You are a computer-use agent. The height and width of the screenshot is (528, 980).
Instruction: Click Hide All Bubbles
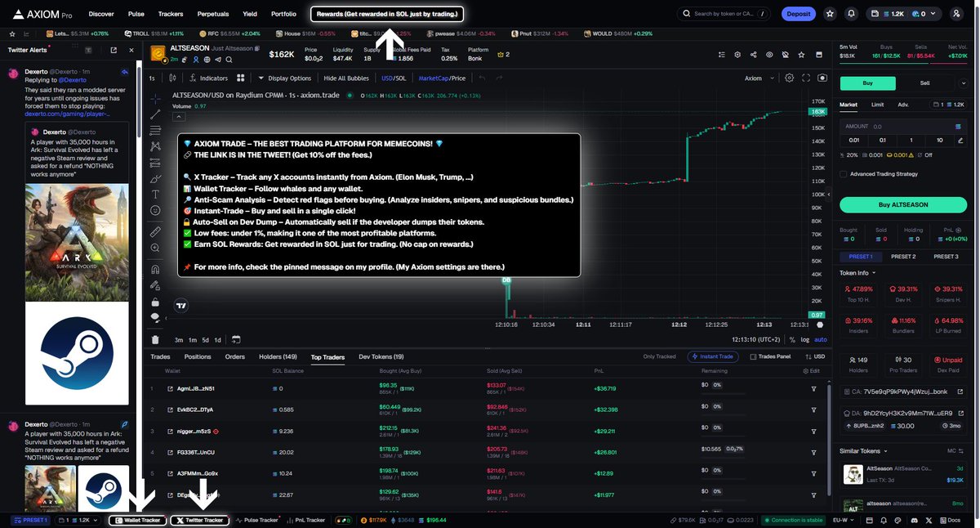tap(346, 78)
